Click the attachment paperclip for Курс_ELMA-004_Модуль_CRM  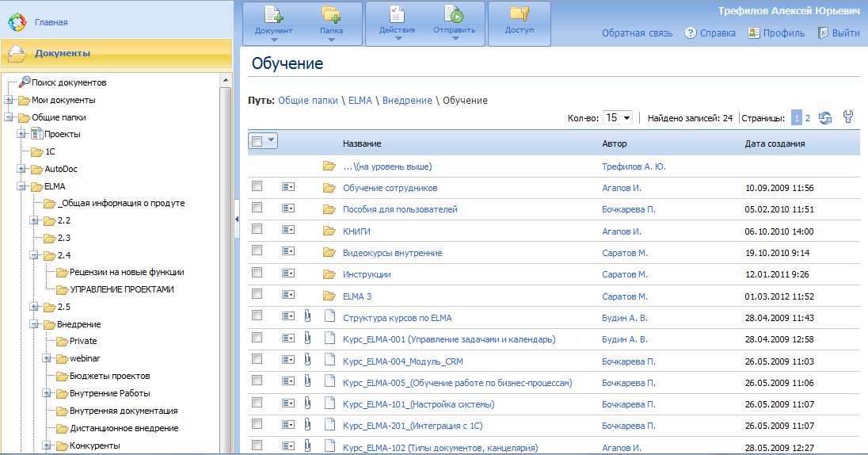(308, 361)
